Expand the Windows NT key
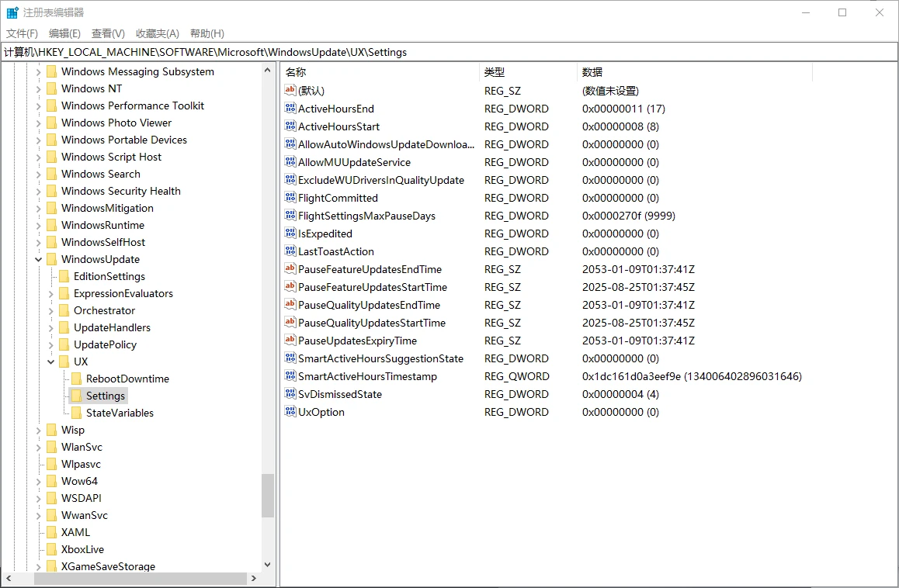899x588 pixels. 38,89
